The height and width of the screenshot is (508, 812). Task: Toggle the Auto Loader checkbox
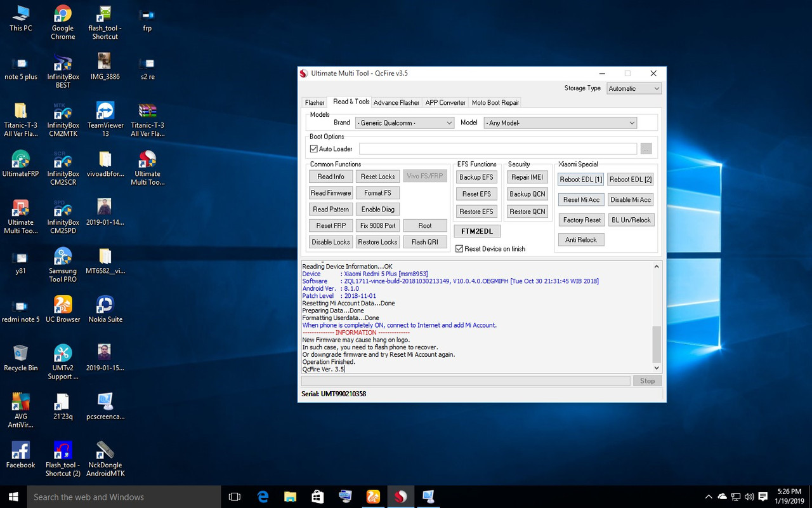313,149
